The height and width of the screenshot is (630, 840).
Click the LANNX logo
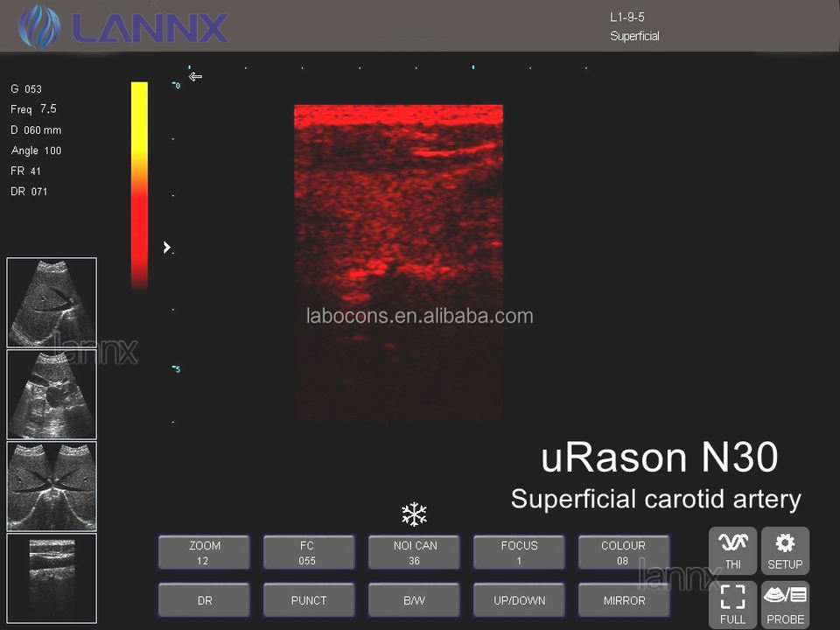(123, 26)
